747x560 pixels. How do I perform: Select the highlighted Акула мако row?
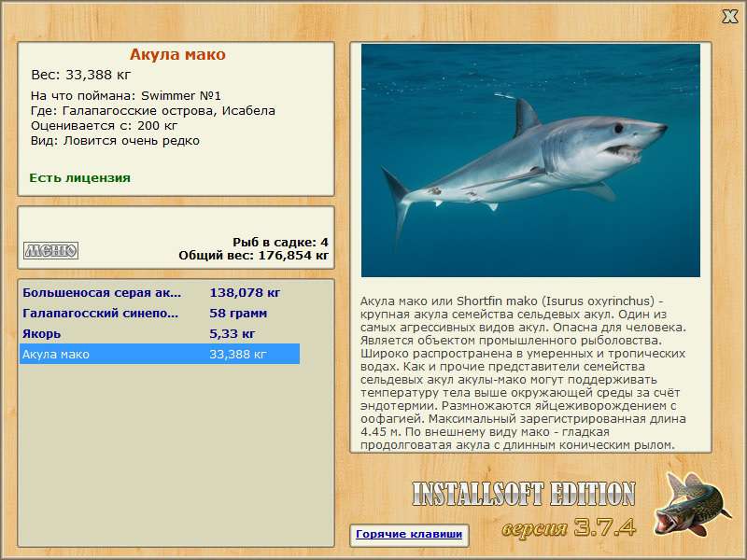(160, 354)
